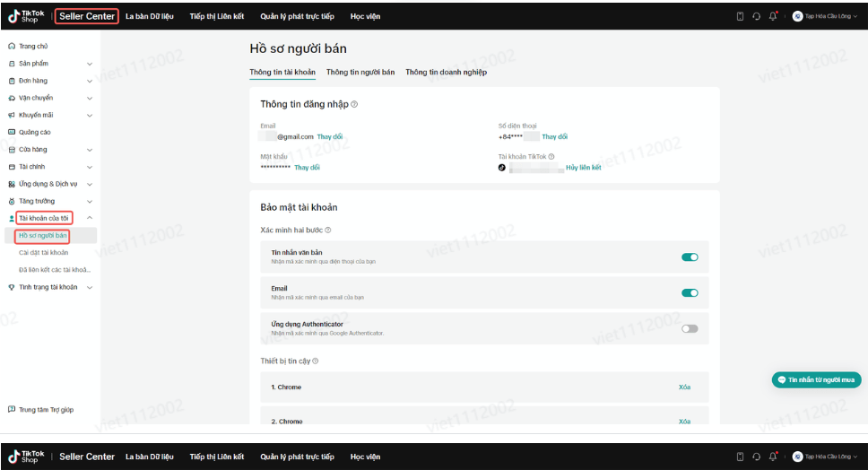The width and height of the screenshot is (868, 470).
Task: Click Thay đổi link next to the email
Action: [x=330, y=136]
